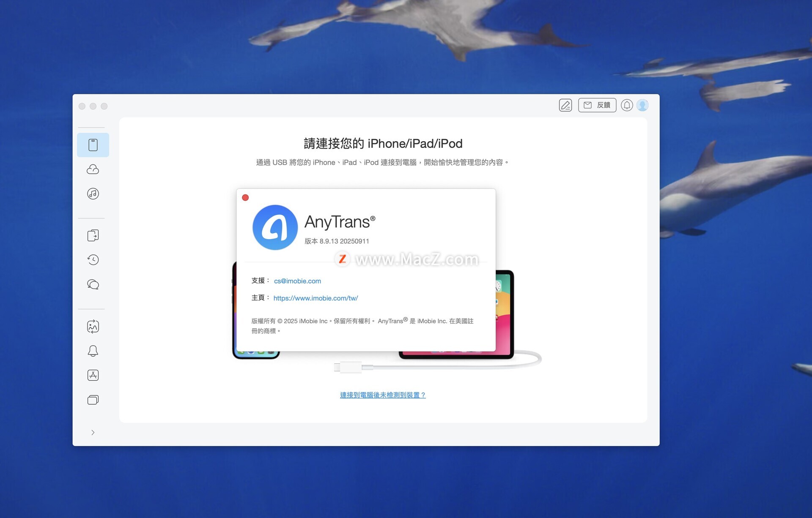812x518 pixels.
Task: Click the 反饋 feedback button
Action: pos(597,105)
